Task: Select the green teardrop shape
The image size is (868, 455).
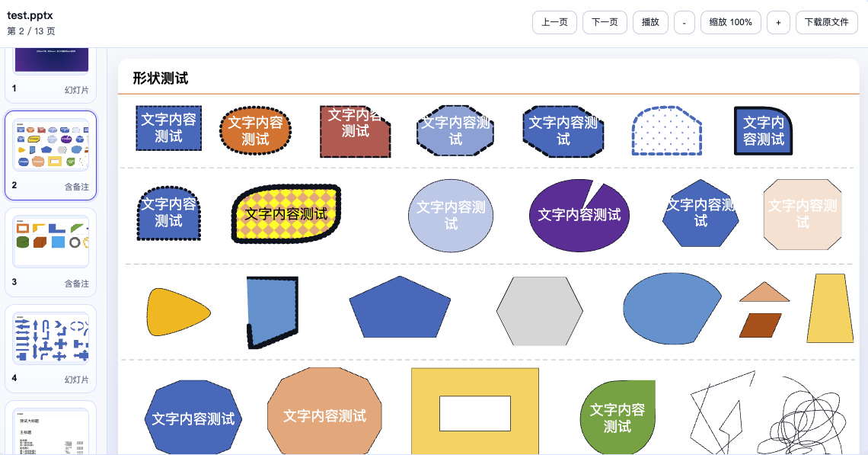Action: pyautogui.click(x=617, y=418)
